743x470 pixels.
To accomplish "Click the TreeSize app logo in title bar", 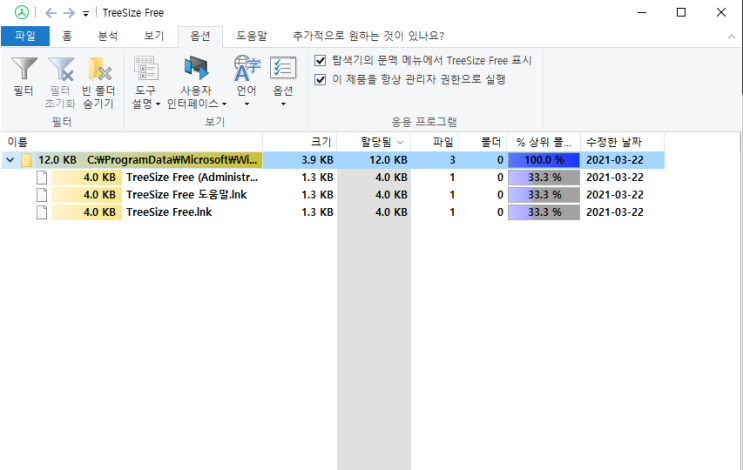I will 22,12.
